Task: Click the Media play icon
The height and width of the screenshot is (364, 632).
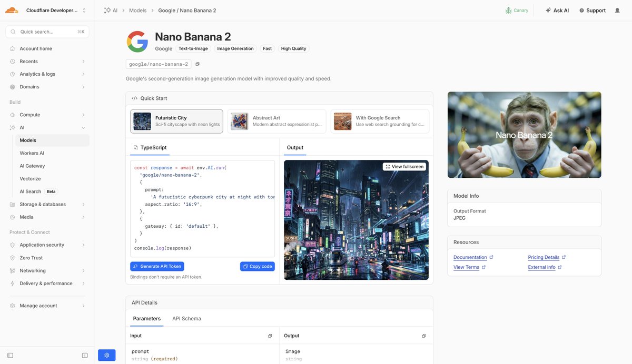Action: coord(13,217)
